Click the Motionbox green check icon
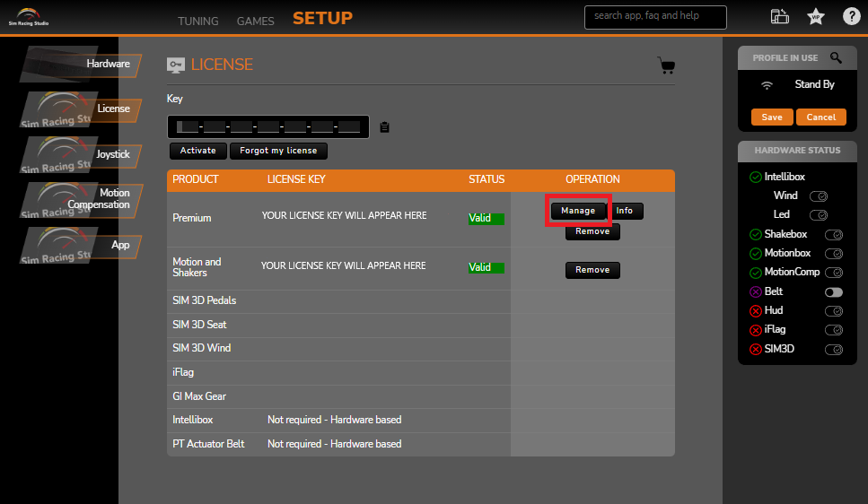Screen dimensions: 868x504 [x=755, y=254]
